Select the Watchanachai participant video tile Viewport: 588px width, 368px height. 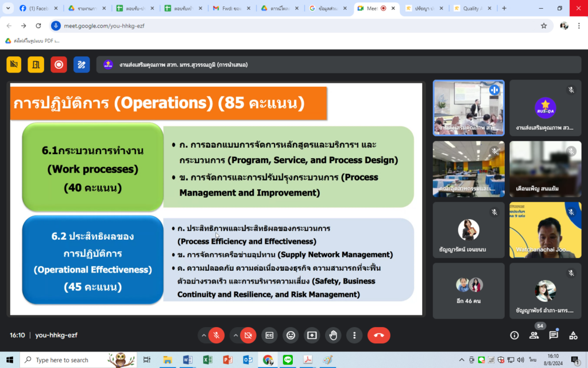pyautogui.click(x=546, y=230)
